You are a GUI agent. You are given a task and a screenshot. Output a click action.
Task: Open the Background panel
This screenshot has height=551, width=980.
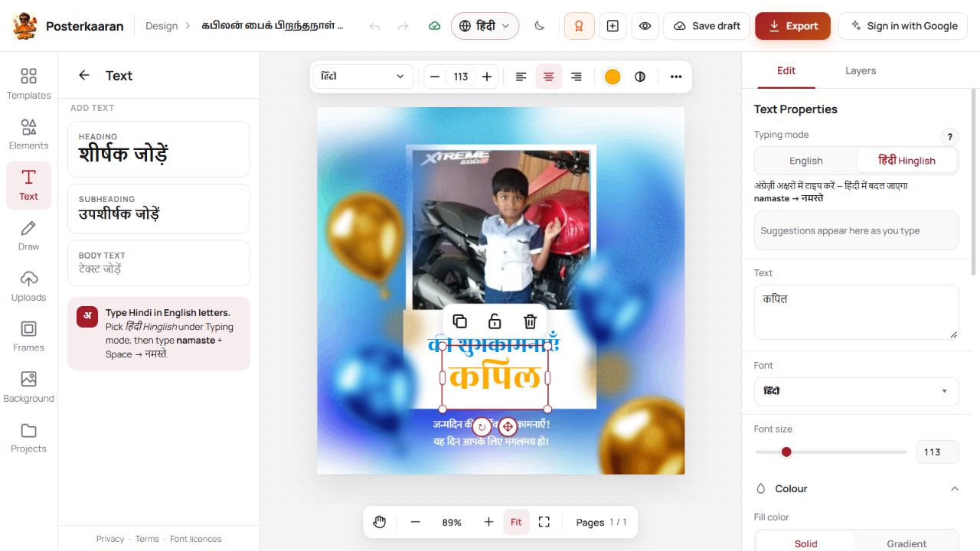28,386
